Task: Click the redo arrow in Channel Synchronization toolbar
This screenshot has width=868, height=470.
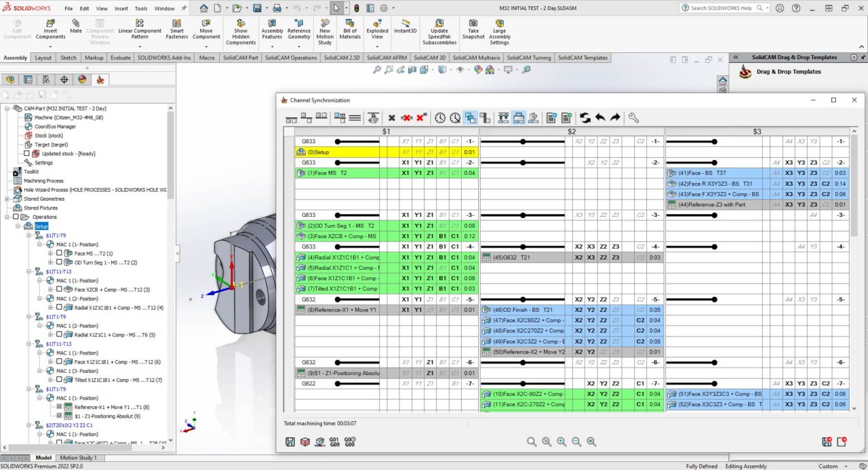Action: 614,118
